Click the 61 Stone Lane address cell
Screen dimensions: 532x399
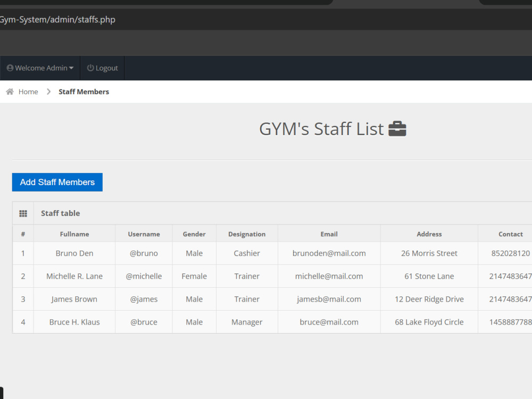(x=429, y=276)
